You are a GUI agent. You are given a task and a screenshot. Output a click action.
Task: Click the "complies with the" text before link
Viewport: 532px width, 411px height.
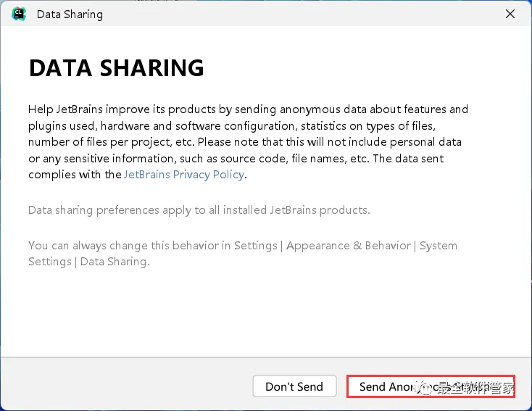pos(74,175)
